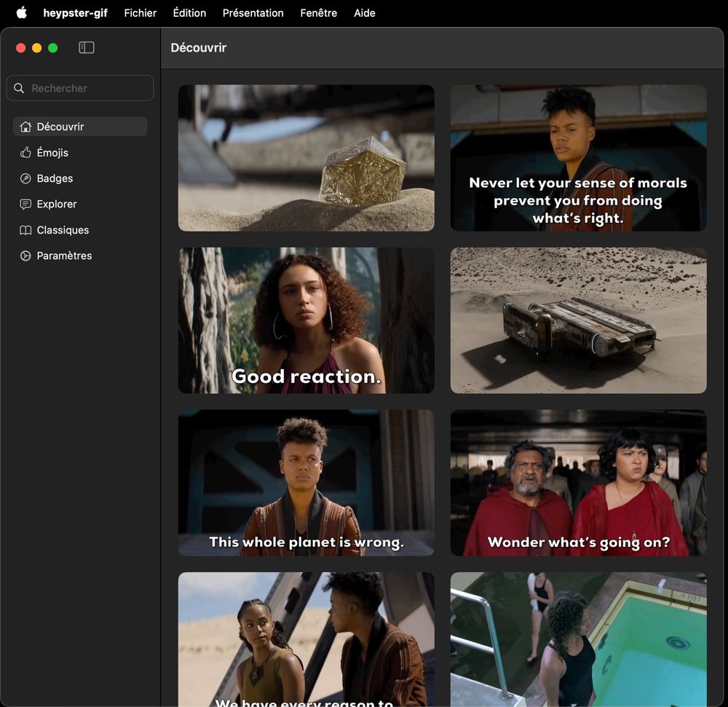Minimize the window with the yellow button
The height and width of the screenshot is (707, 728).
tap(36, 48)
